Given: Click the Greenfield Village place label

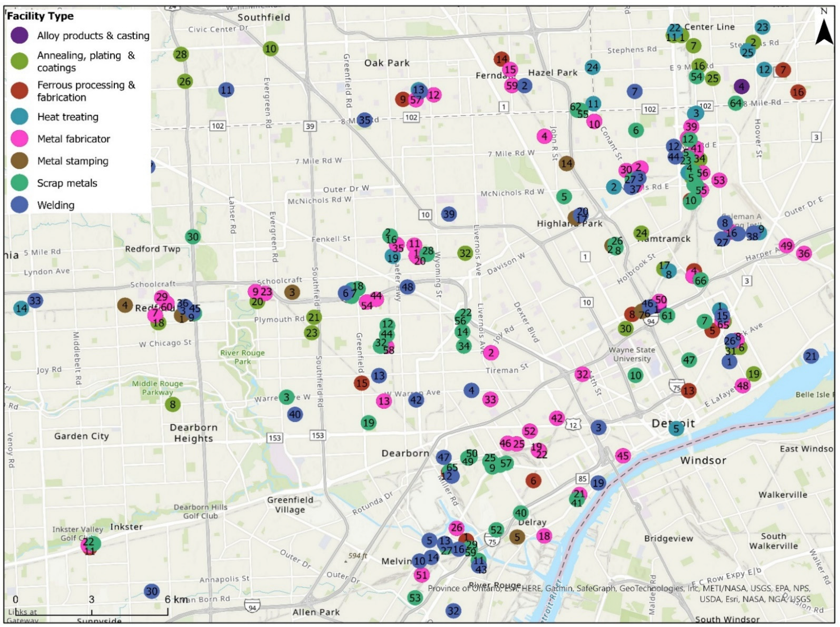Looking at the screenshot, I should [x=290, y=505].
